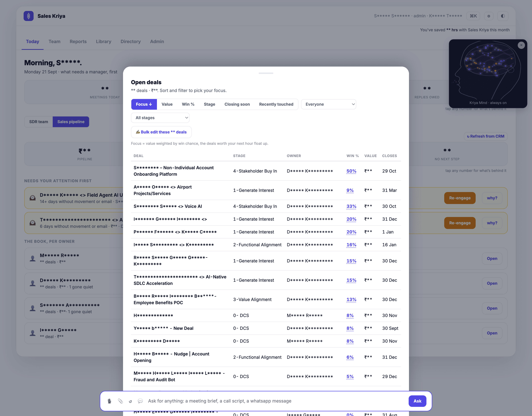
Task: Click the 13% win for Employee Benefits POC
Action: pyautogui.click(x=351, y=300)
